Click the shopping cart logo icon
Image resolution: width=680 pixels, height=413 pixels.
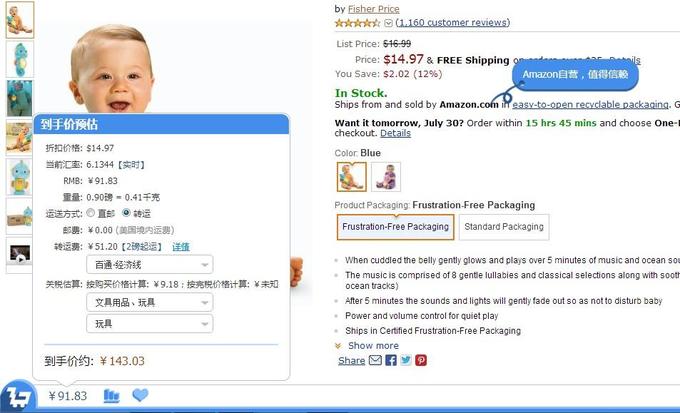click(x=18, y=395)
